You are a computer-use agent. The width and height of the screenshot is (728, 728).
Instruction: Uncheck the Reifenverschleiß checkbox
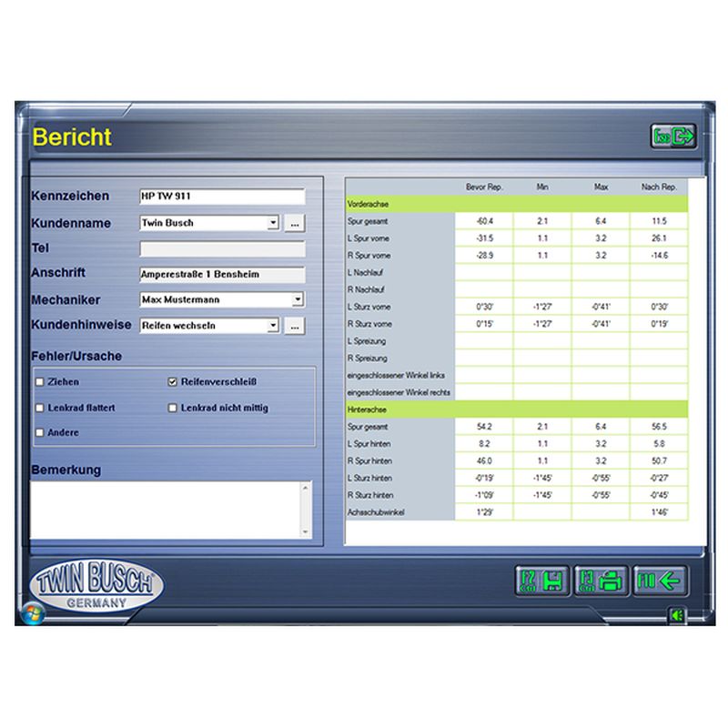point(173,383)
